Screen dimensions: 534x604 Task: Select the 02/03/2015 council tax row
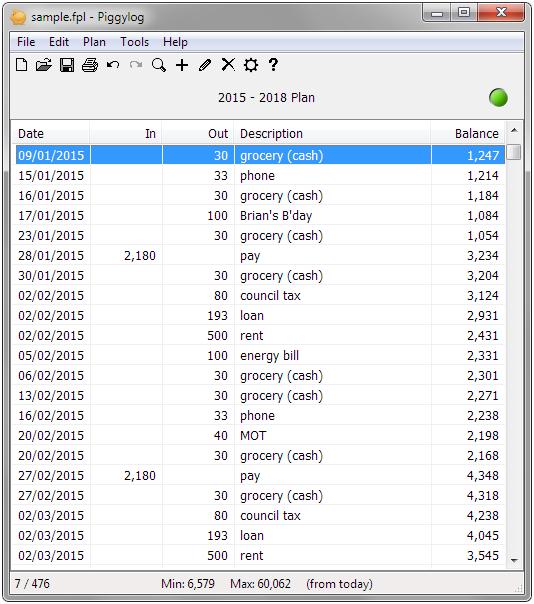point(260,516)
